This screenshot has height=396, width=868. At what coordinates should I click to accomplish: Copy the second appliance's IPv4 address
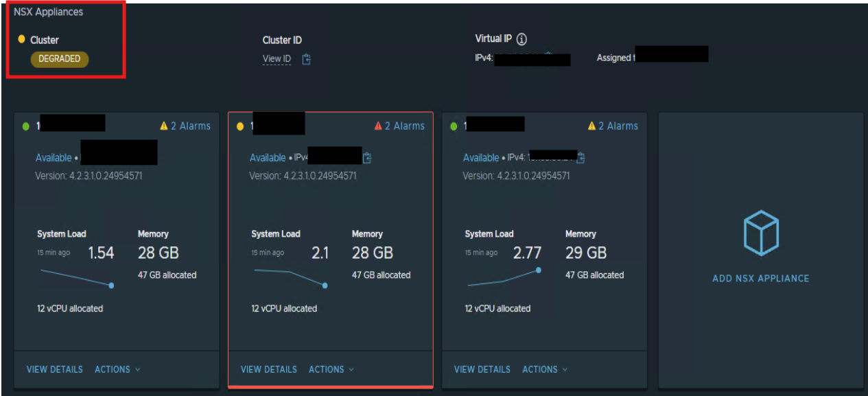[367, 158]
